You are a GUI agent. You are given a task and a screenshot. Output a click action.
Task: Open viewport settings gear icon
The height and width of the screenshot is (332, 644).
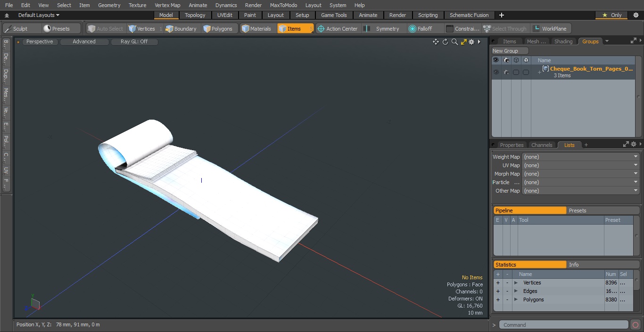(471, 42)
